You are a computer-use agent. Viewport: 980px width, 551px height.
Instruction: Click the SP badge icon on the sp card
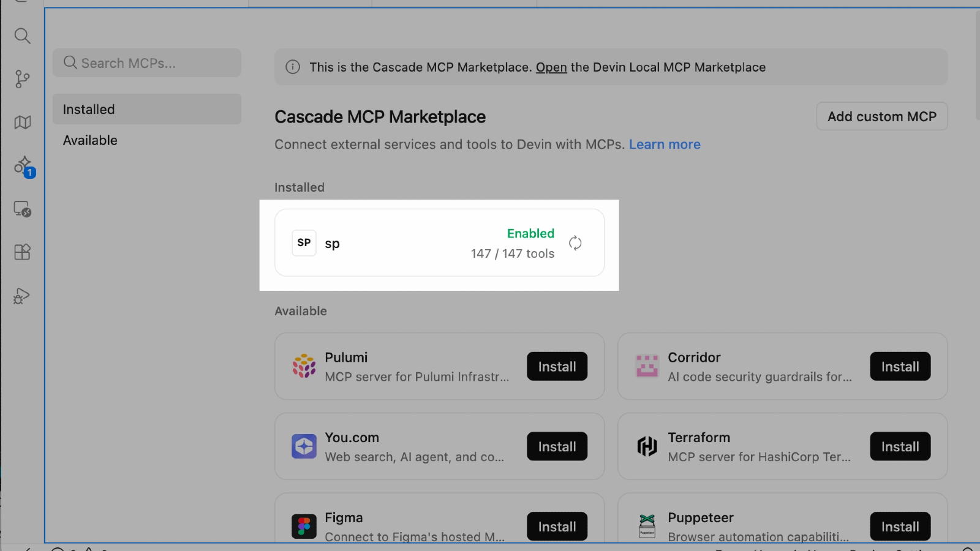pos(304,243)
